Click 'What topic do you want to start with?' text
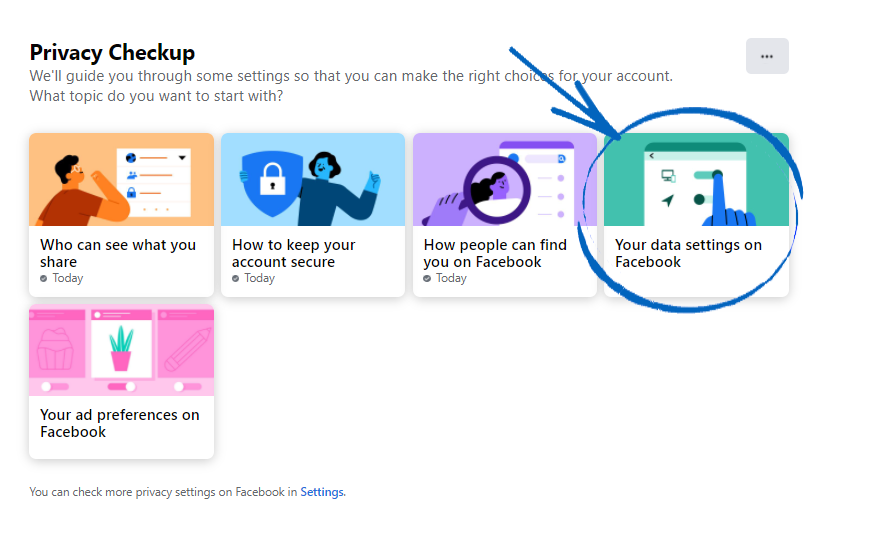The image size is (869, 548). coord(156,96)
